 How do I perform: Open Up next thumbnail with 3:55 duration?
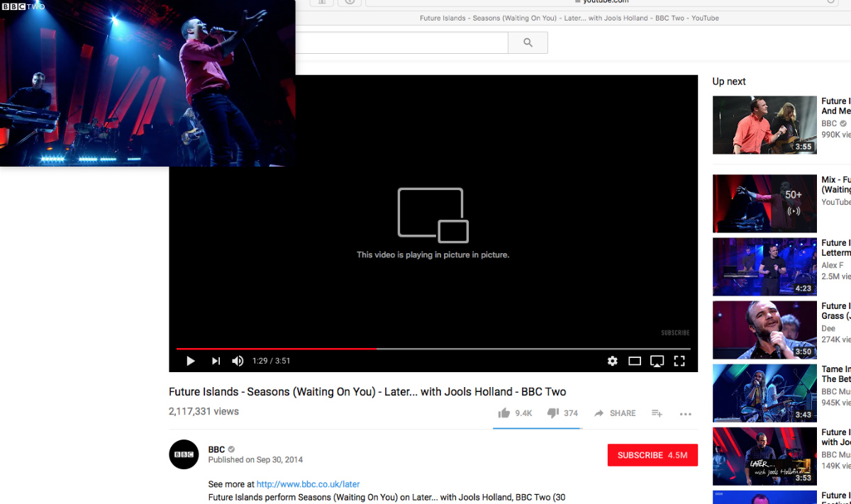tap(764, 125)
